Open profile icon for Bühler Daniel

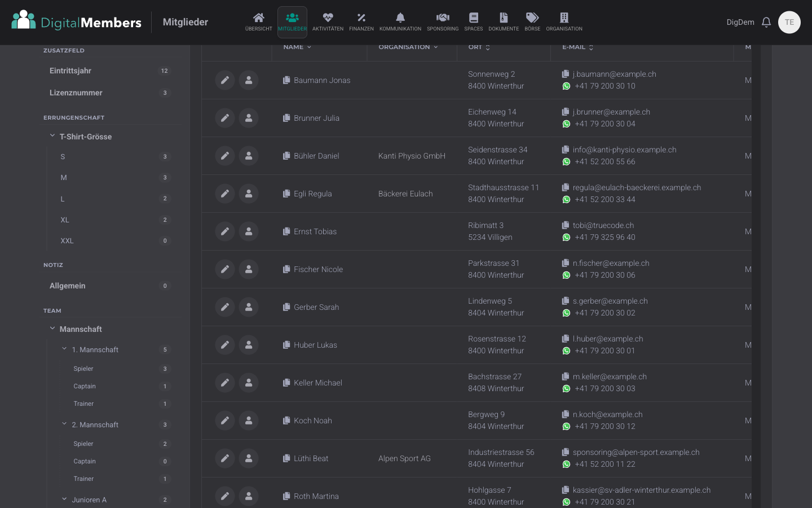click(249, 156)
